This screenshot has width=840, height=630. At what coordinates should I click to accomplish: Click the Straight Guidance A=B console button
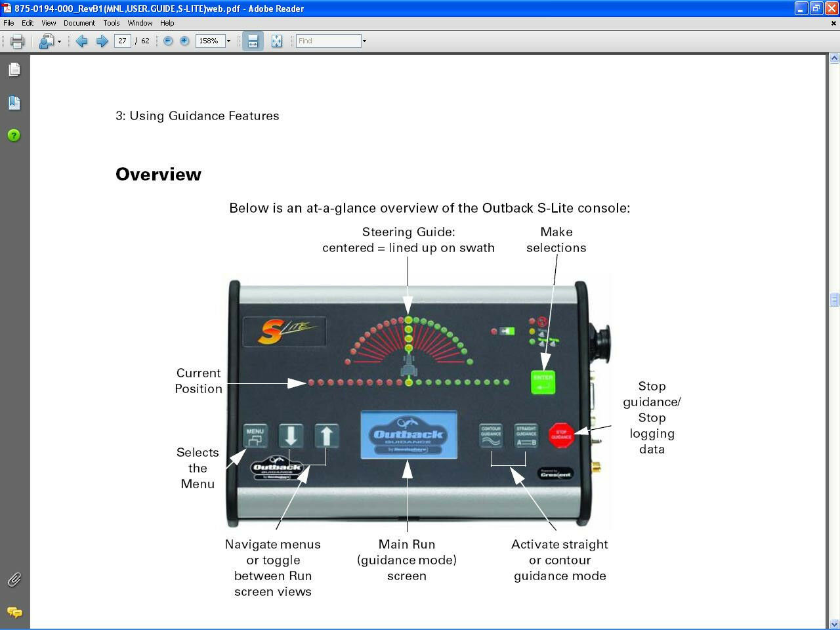[526, 436]
